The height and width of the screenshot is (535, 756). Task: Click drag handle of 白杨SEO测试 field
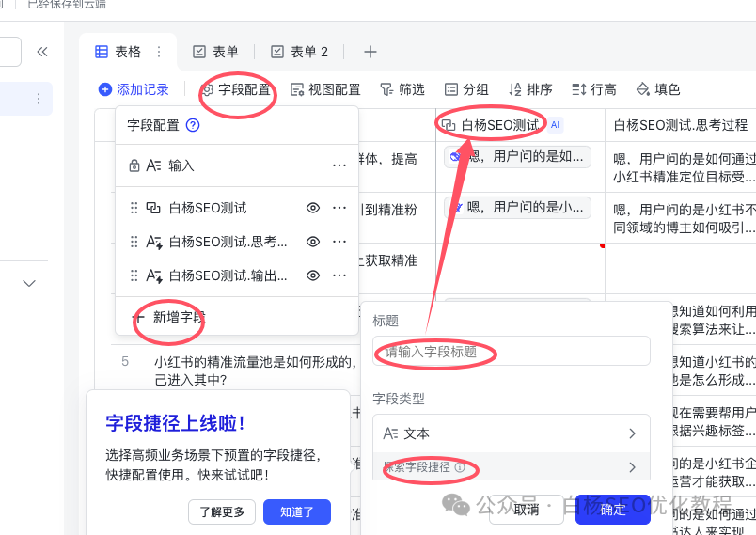pos(134,208)
